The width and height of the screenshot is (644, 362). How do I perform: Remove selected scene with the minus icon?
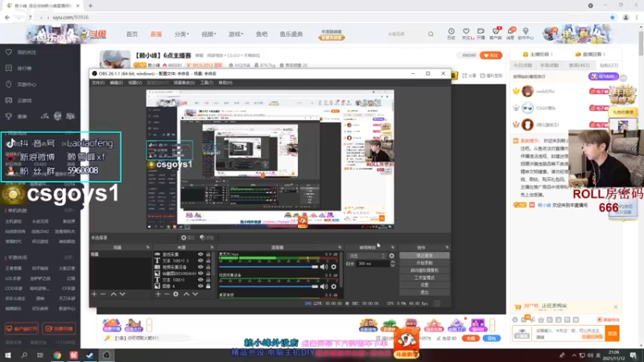[103, 294]
